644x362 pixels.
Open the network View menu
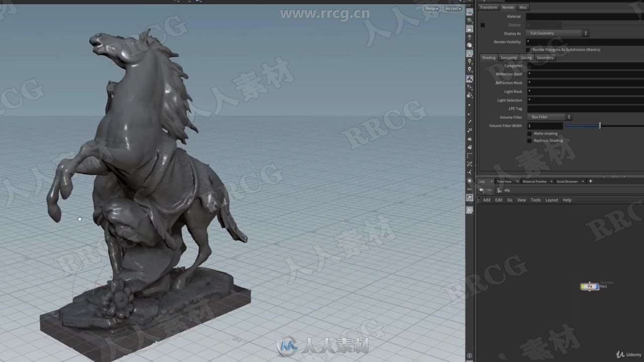(x=522, y=200)
